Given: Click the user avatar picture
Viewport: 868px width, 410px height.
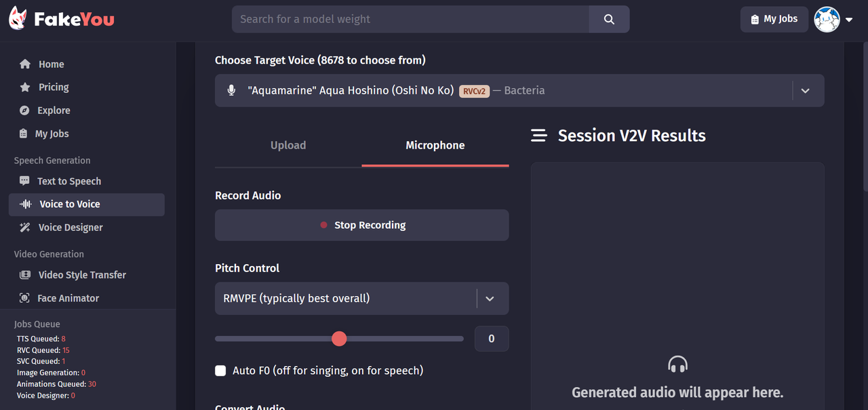Looking at the screenshot, I should pyautogui.click(x=827, y=20).
